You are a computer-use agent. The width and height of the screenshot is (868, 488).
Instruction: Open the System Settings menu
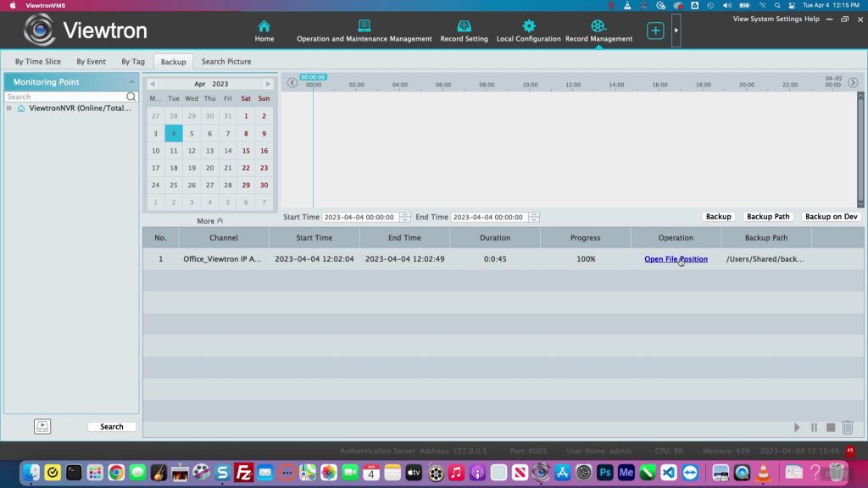coord(776,19)
